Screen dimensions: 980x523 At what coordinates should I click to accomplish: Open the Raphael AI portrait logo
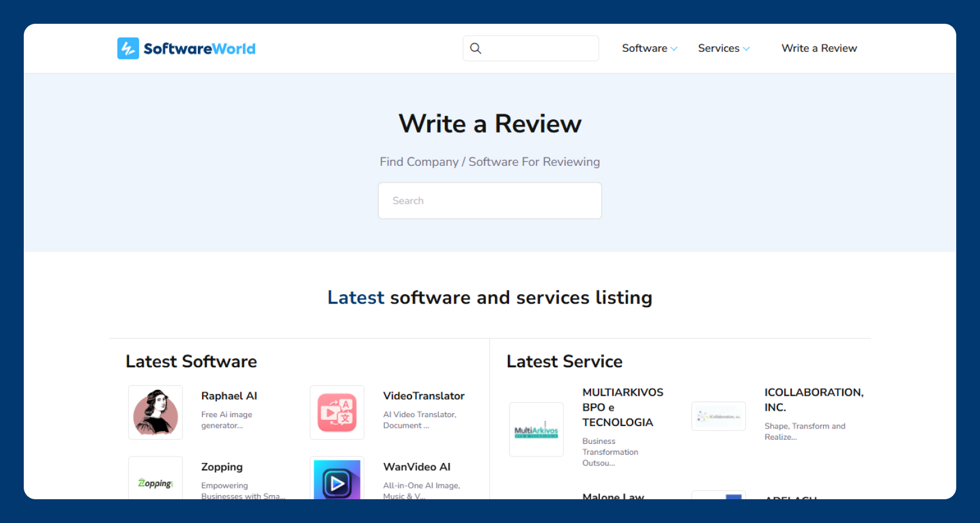point(156,412)
